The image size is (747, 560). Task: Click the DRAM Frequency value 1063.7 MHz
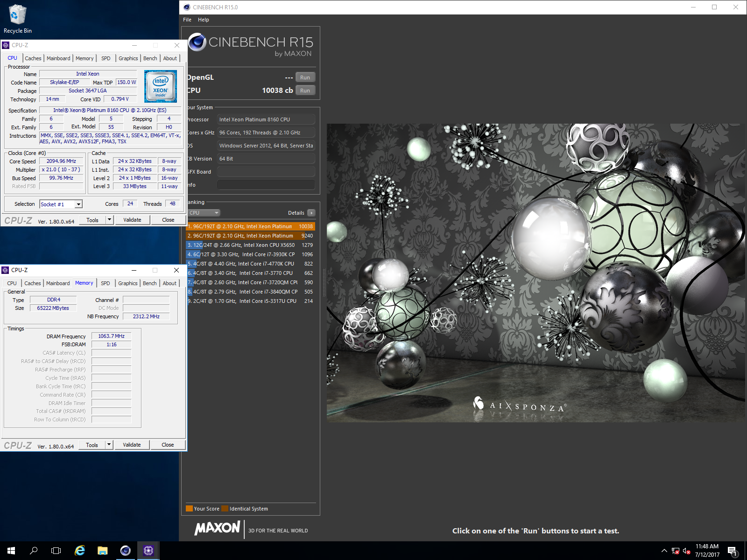pyautogui.click(x=112, y=336)
